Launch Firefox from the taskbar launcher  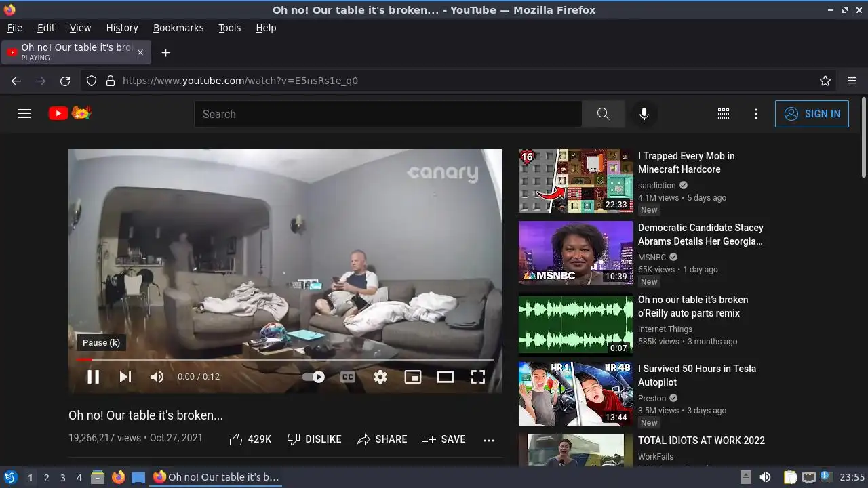pyautogui.click(x=118, y=477)
